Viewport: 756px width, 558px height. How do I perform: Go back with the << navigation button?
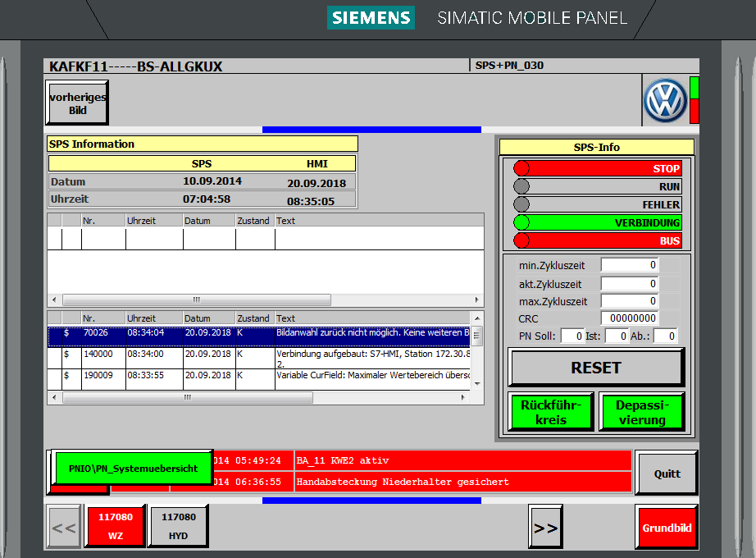(64, 527)
